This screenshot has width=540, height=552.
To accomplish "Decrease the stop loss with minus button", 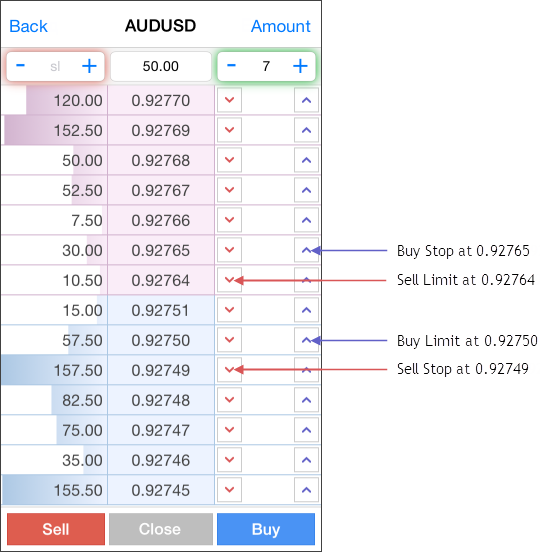I will coord(20,66).
